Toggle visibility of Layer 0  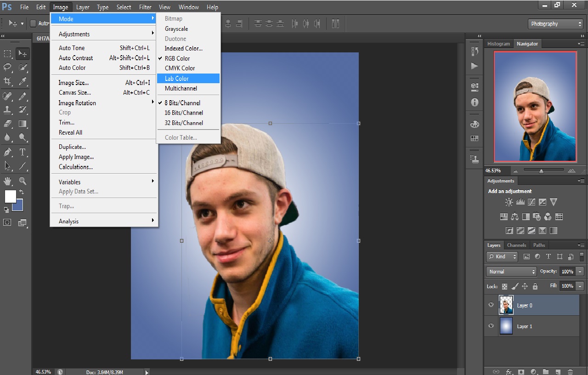coord(491,305)
